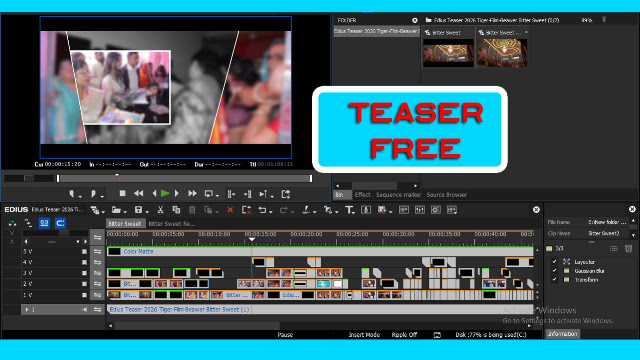The image size is (640, 360).
Task: Open the Undo history dropdown arrow
Action: click(271, 211)
